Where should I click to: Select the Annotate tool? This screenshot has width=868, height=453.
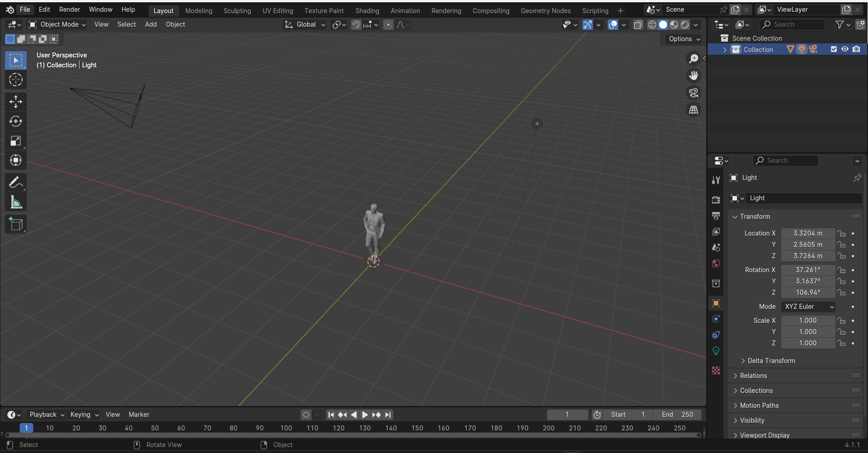point(16,183)
